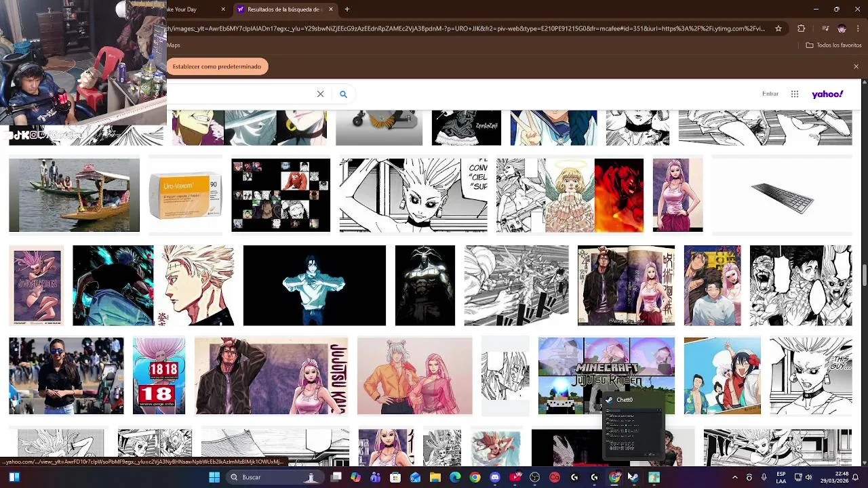
Task: Show hidden system tray icons chevron
Action: click(x=734, y=477)
